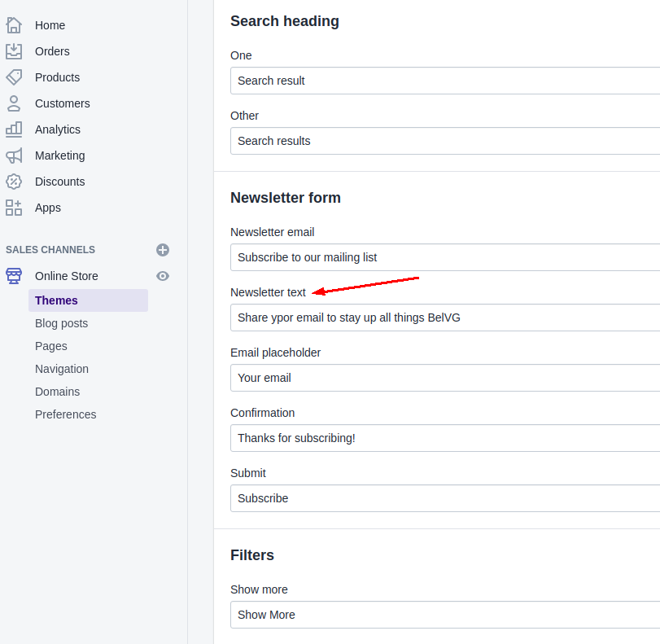
Task: Click the Marketing megaphone icon
Action: pyautogui.click(x=14, y=156)
